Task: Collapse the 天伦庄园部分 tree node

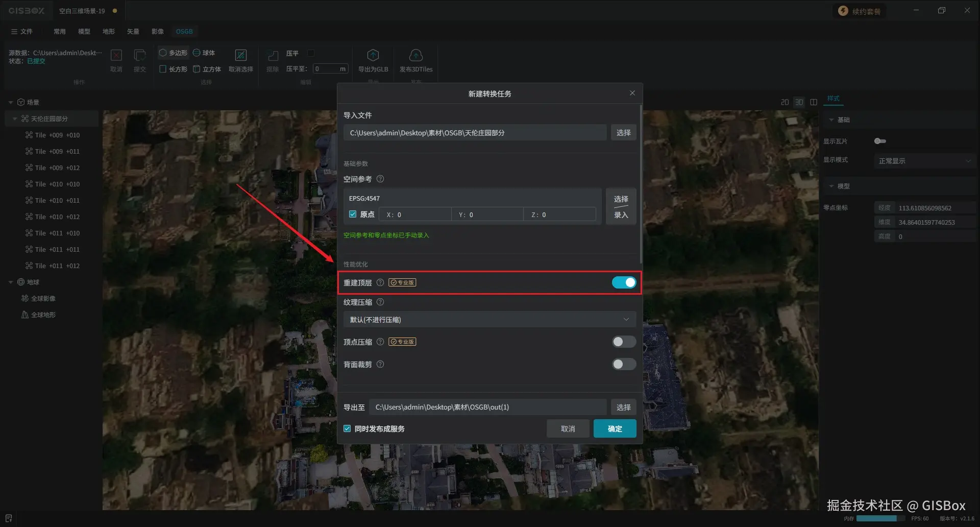Action: [x=15, y=119]
